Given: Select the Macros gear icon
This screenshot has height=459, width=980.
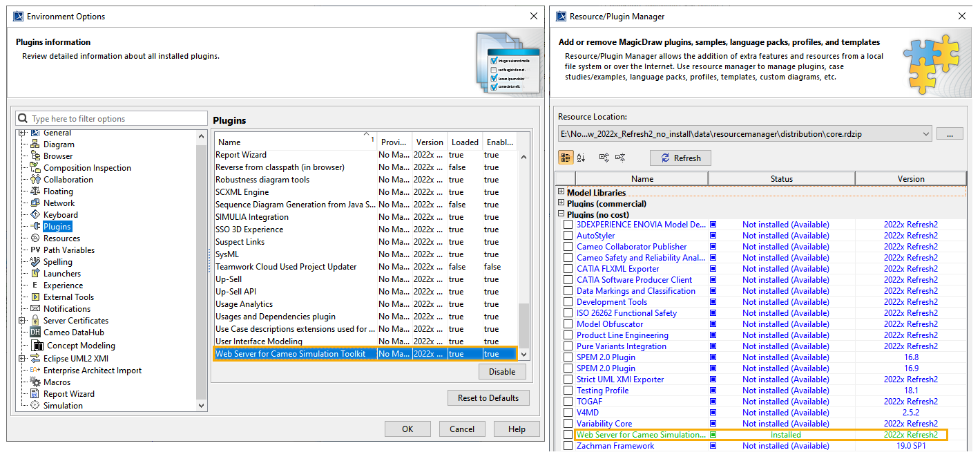Looking at the screenshot, I should pos(35,382).
